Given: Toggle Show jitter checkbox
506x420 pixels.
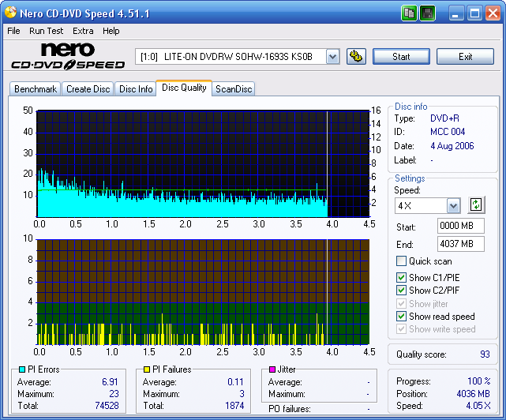Looking at the screenshot, I should [x=401, y=303].
